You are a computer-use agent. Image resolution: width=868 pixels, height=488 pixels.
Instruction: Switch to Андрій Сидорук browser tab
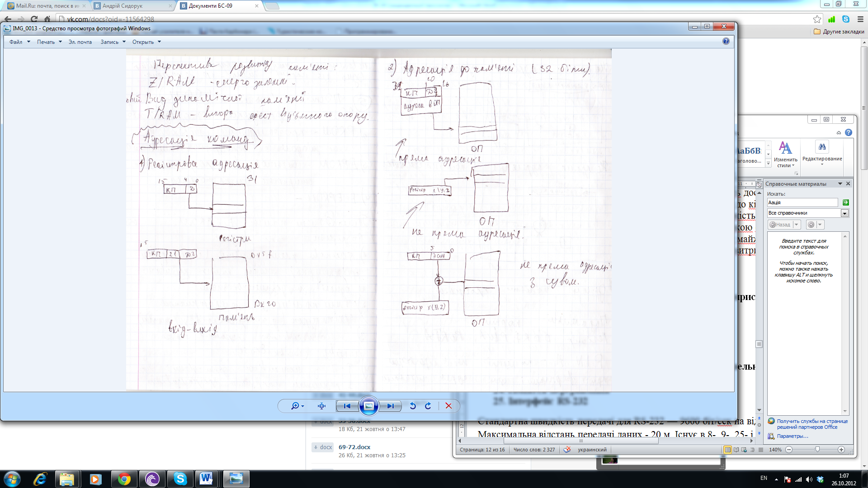coord(133,6)
